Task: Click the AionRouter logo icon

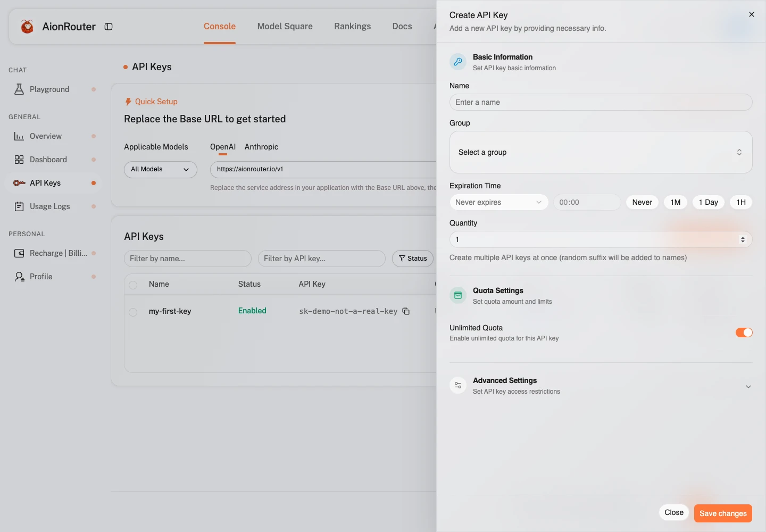Action: pyautogui.click(x=27, y=26)
